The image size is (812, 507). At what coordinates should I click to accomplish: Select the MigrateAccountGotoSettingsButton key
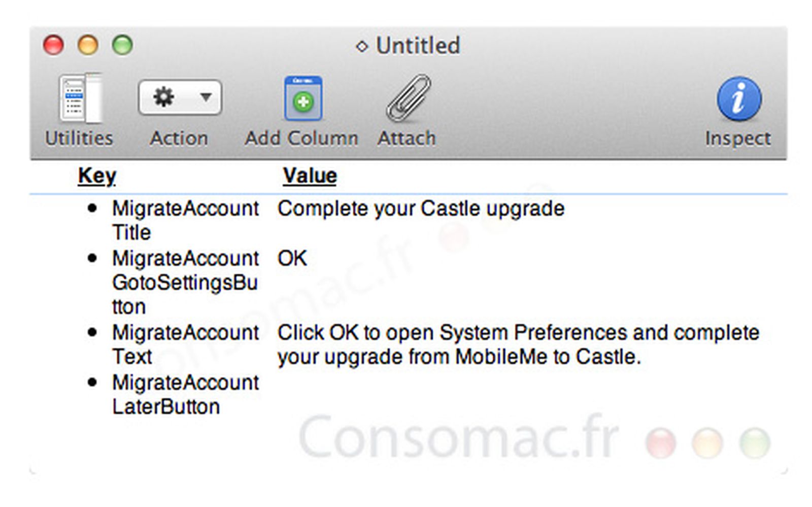[185, 282]
